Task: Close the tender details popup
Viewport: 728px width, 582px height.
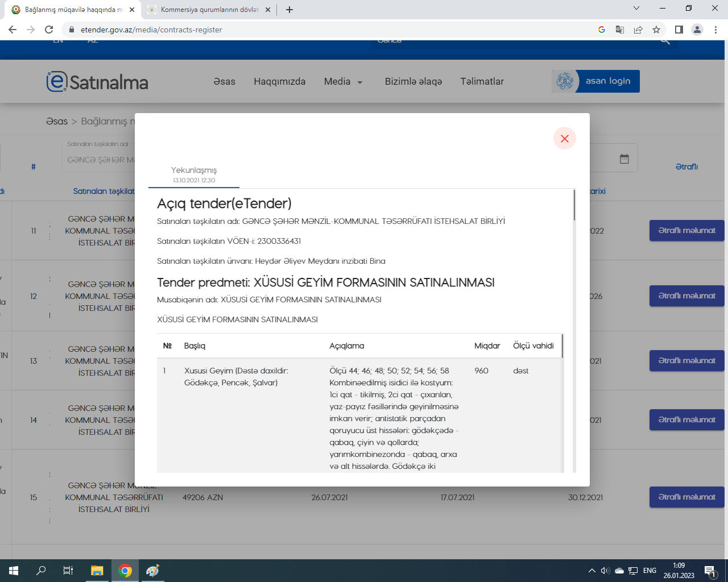Action: 564,139
